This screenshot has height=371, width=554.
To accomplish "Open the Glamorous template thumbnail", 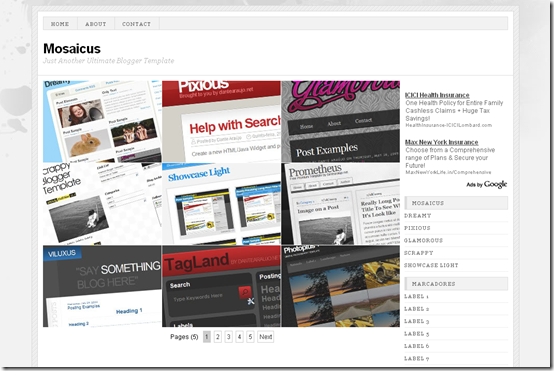I will point(341,122).
